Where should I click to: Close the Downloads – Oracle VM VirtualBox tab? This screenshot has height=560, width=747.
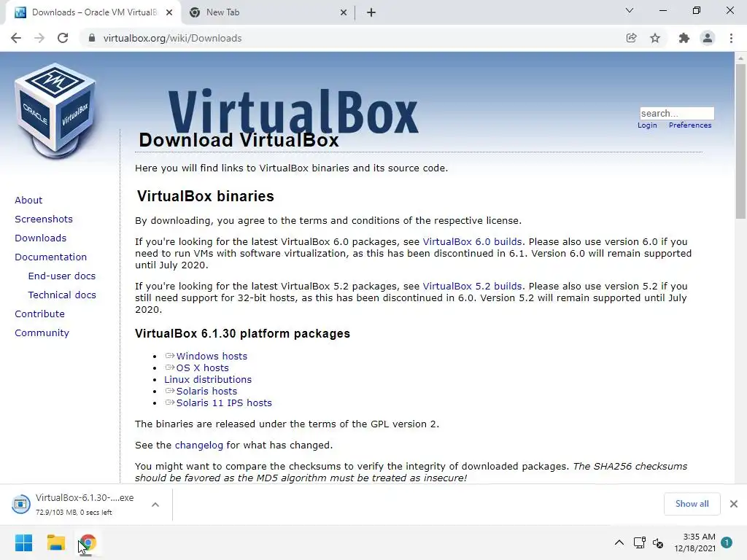coord(169,13)
